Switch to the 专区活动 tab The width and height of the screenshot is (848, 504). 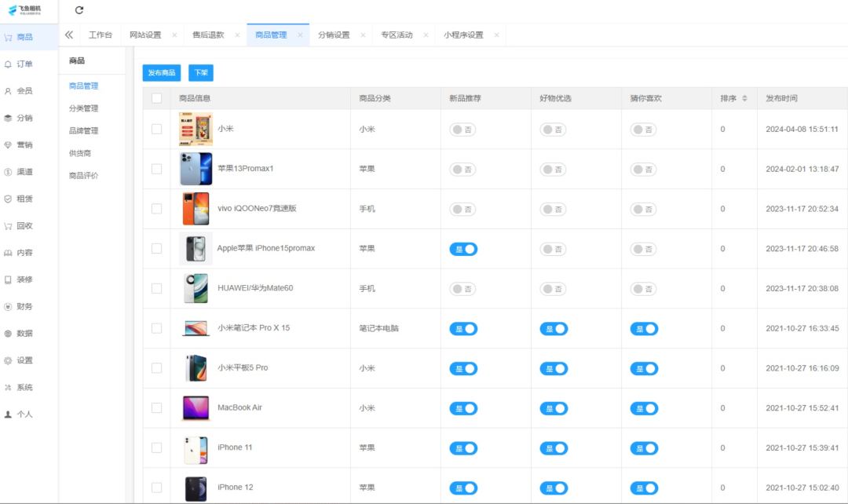397,35
